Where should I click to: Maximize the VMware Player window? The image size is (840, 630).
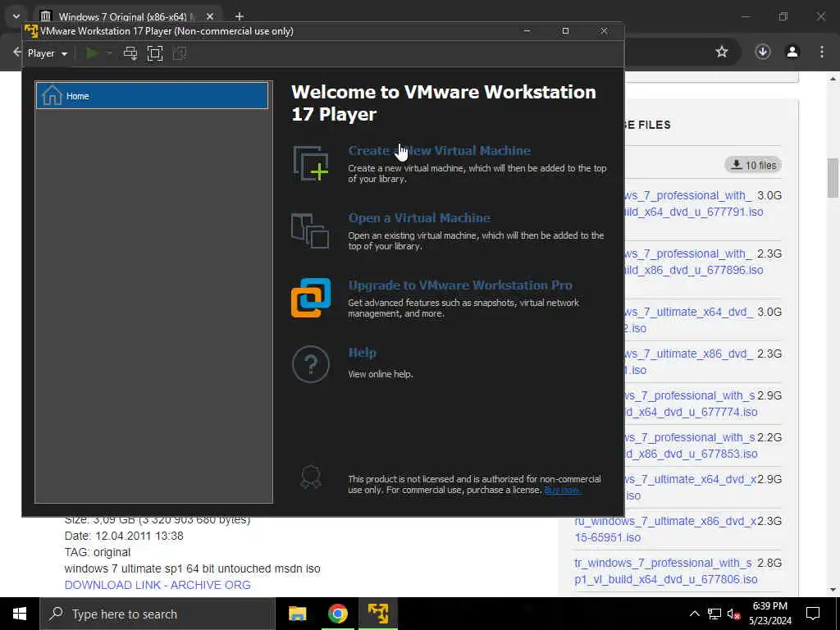point(565,31)
